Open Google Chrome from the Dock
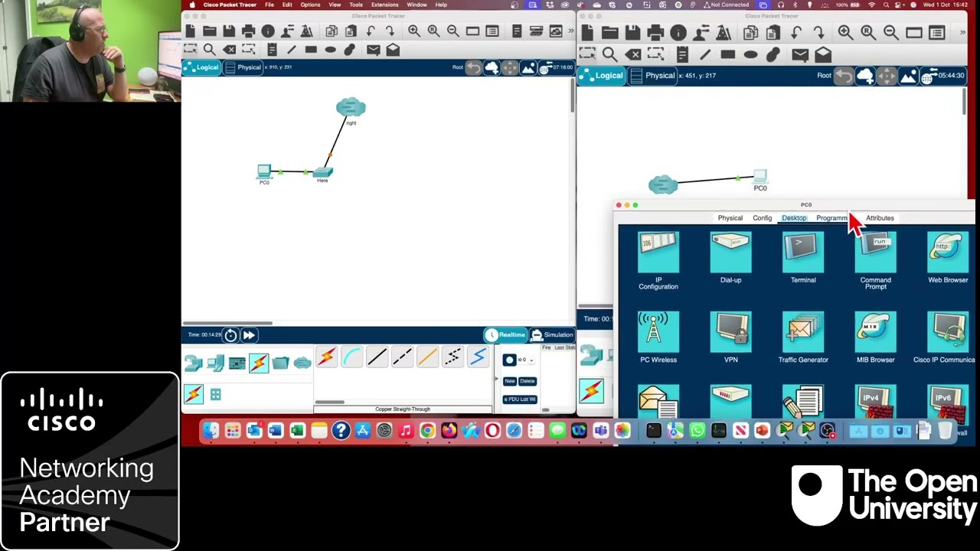Image resolution: width=980 pixels, height=551 pixels. click(427, 431)
